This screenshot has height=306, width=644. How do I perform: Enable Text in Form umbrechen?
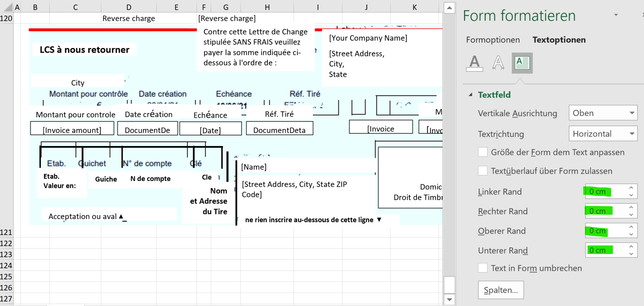coord(483,268)
